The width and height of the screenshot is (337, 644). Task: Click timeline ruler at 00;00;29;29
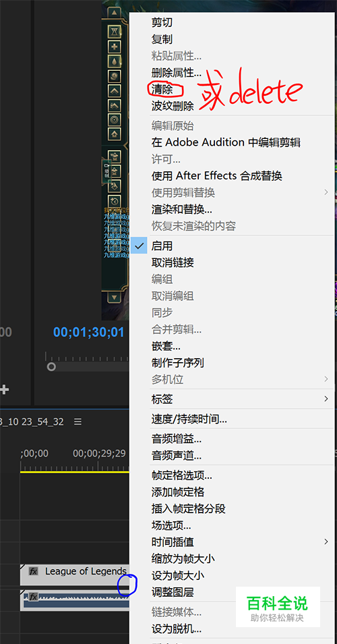pos(99,453)
